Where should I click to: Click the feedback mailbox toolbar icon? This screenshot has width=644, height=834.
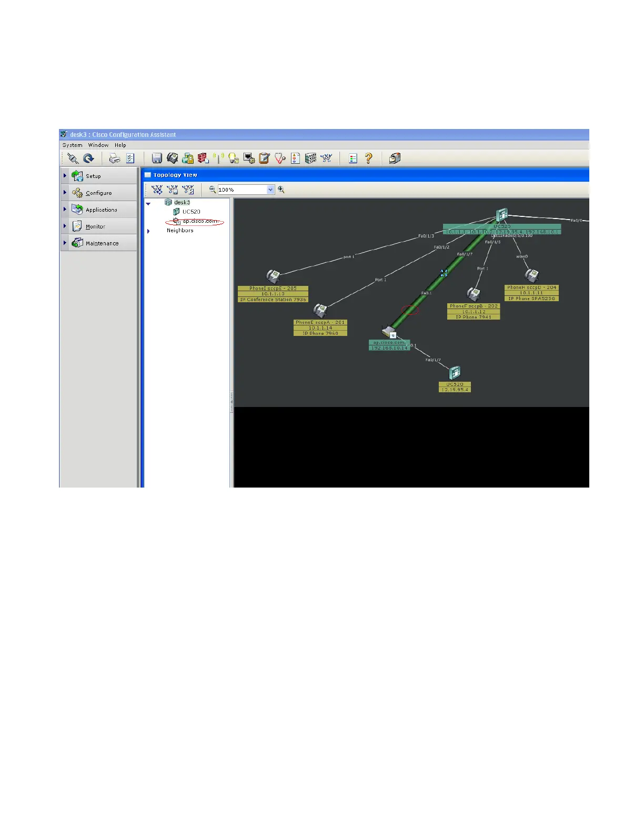(395, 158)
